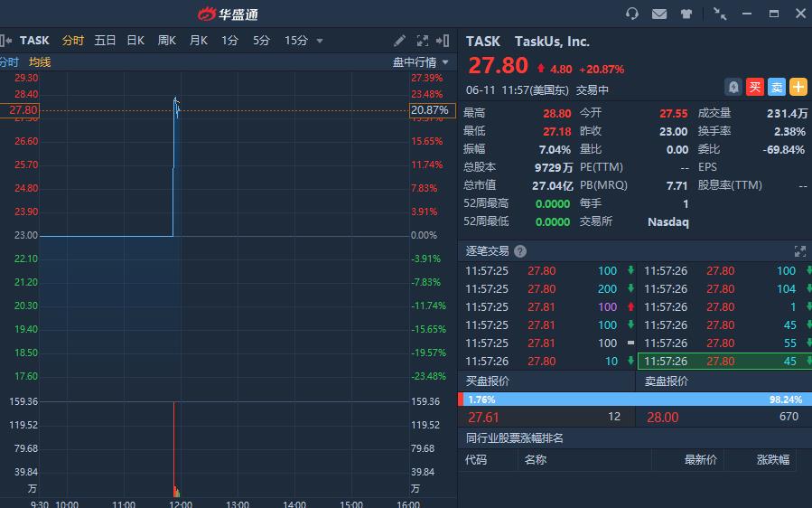Sort by 最新价 column header
The height and width of the screenshot is (508, 812).
click(x=700, y=460)
